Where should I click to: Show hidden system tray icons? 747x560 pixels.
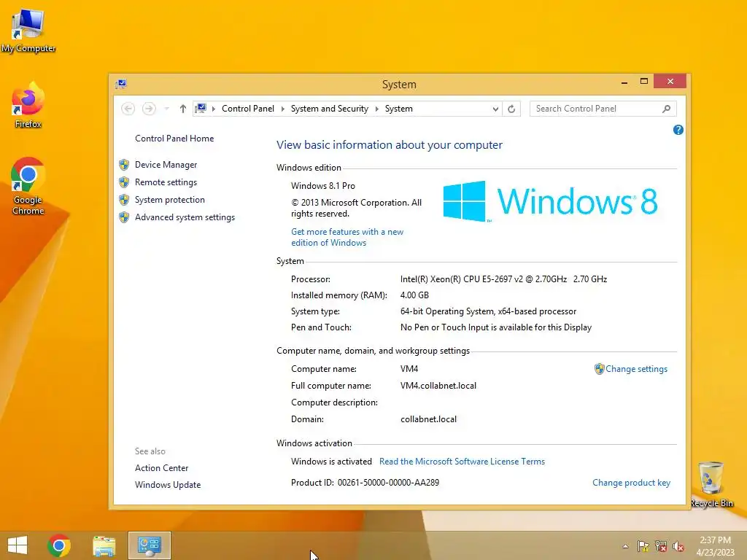pyautogui.click(x=625, y=546)
